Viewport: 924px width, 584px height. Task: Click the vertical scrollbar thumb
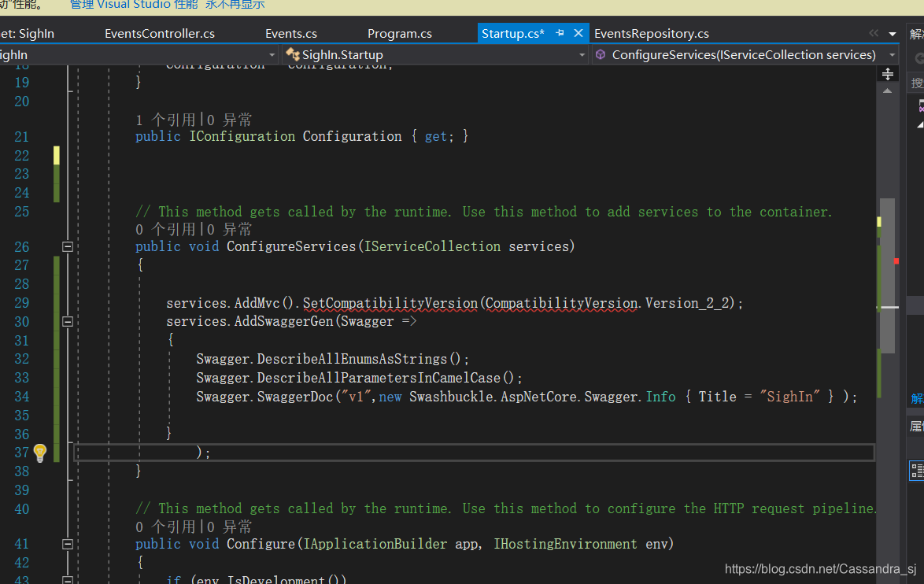click(888, 275)
